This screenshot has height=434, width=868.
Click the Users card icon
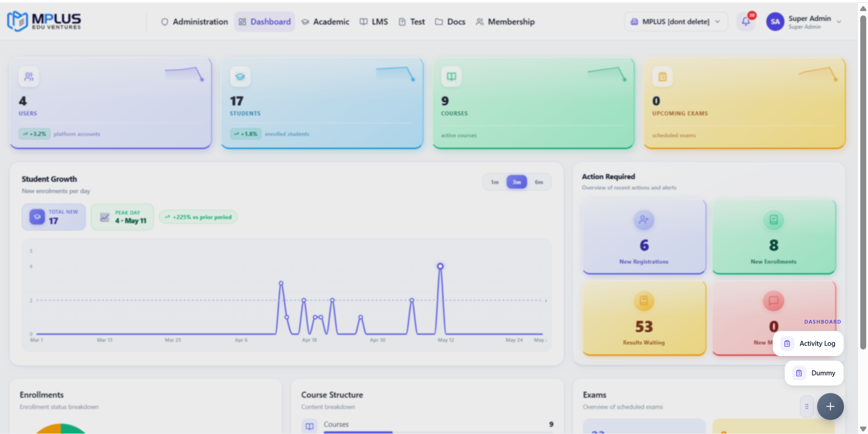click(29, 77)
